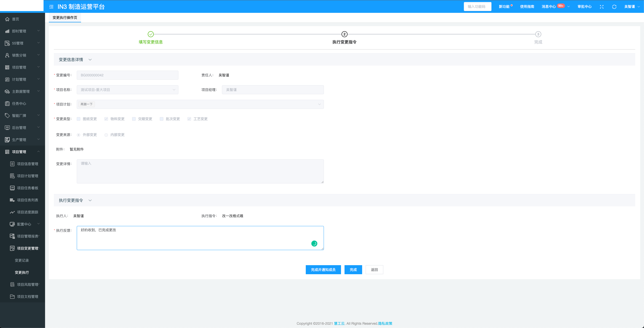Click the 输入功能码 input field
Screen dimensions: 644x328
pos(477,7)
